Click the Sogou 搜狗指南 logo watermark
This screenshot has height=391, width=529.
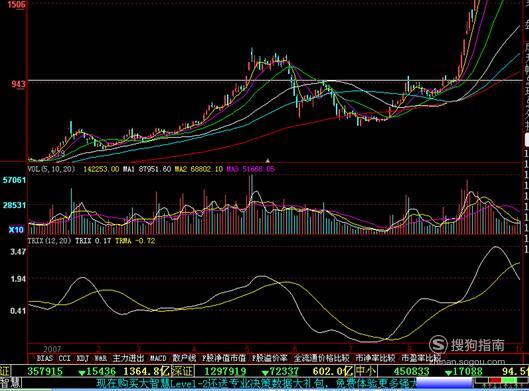click(467, 345)
